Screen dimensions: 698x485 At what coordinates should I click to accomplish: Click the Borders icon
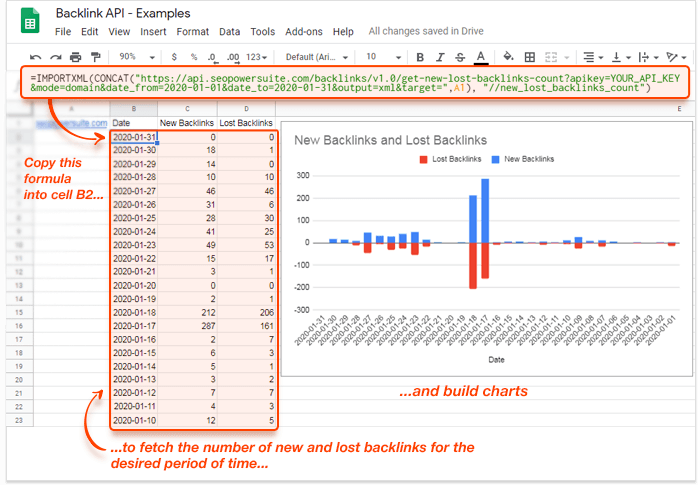(x=529, y=57)
